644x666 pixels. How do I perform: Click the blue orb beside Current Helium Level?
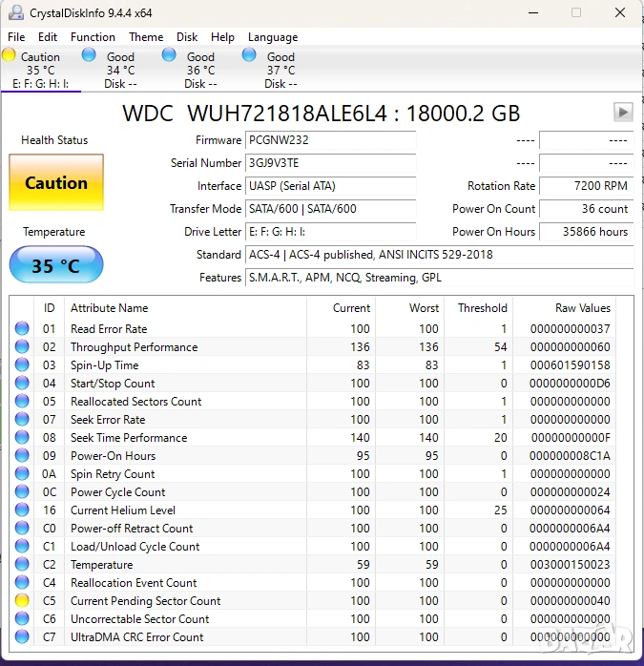(22, 510)
